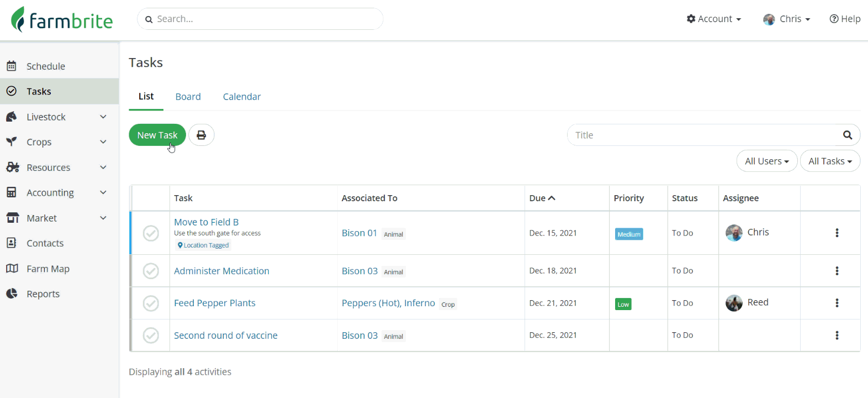Mark Second round of vaccine complete

click(x=151, y=336)
